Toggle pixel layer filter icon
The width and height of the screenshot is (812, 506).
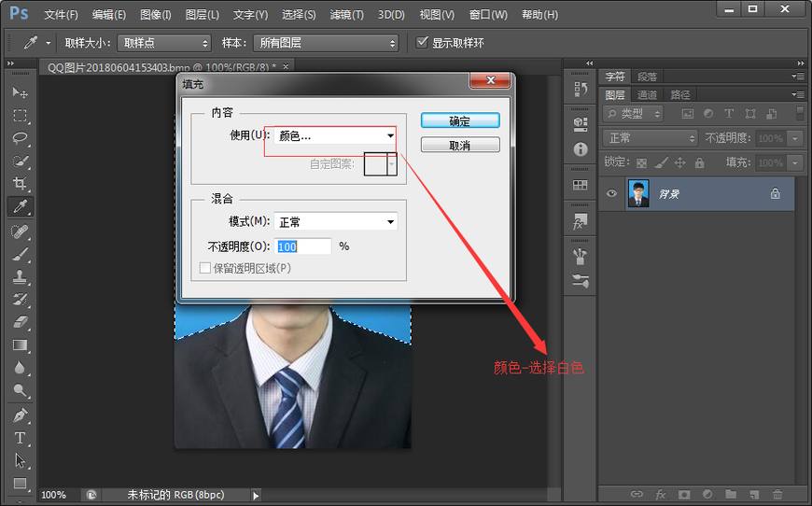click(x=687, y=113)
